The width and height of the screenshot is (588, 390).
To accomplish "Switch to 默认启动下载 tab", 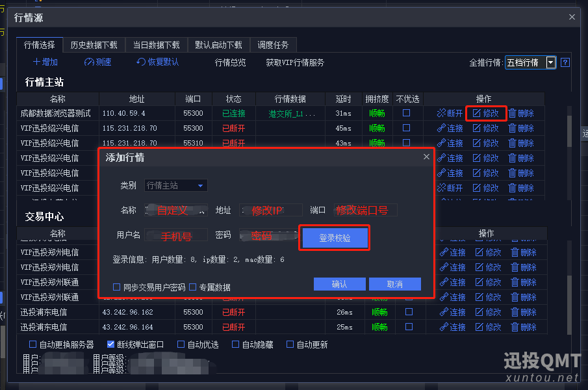I will 218,45.
